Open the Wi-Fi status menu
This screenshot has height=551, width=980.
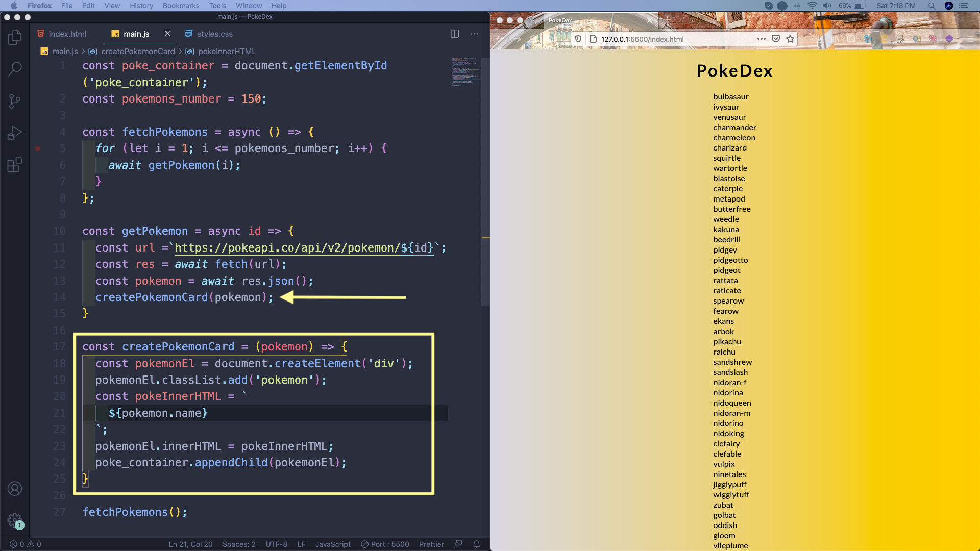[x=812, y=6]
